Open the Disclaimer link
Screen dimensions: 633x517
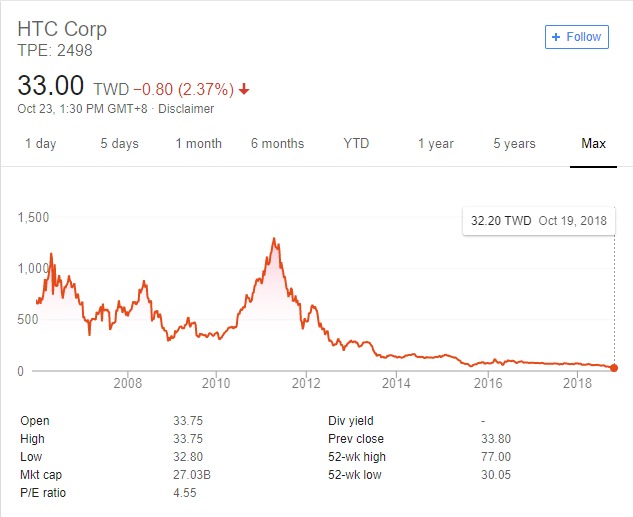(186, 109)
